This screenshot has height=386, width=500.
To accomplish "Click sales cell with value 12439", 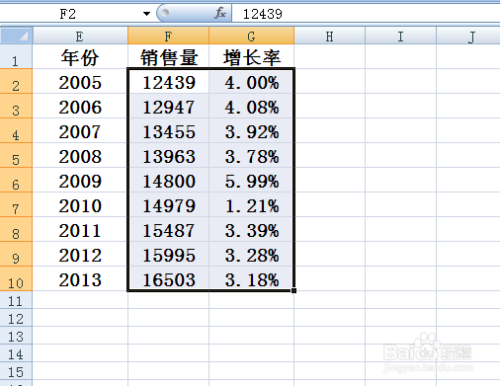I will coord(168,81).
